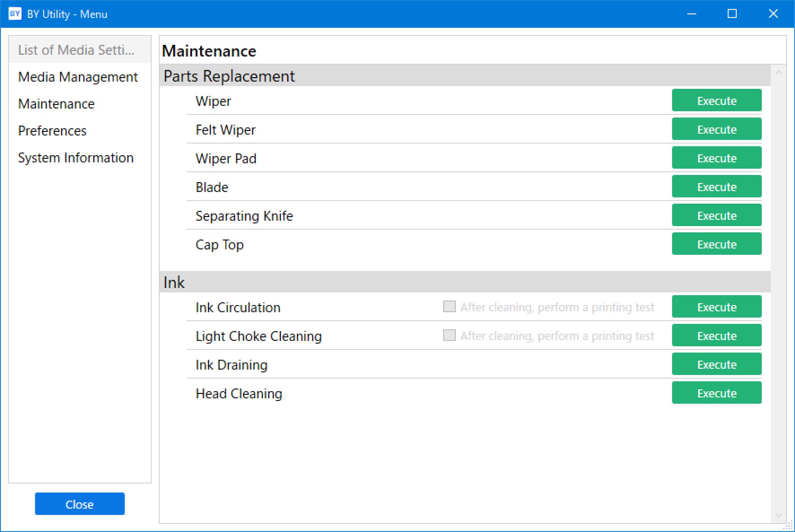Viewport: 795px width, 532px height.
Task: Execute Ink Draining
Action: coord(716,364)
